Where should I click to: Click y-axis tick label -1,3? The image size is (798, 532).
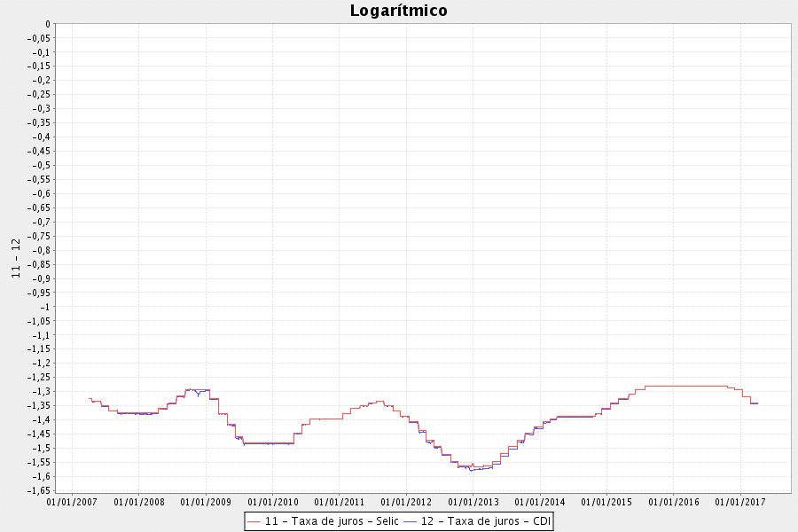click(41, 392)
